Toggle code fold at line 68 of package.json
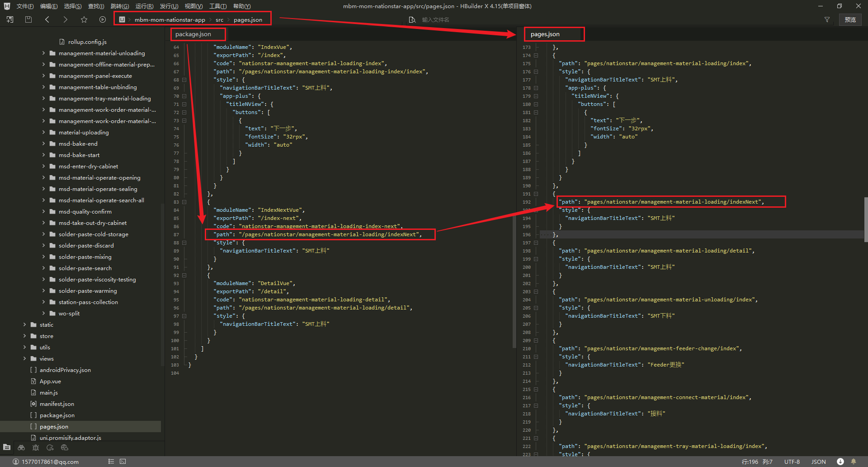This screenshot has width=868, height=467. 184,80
